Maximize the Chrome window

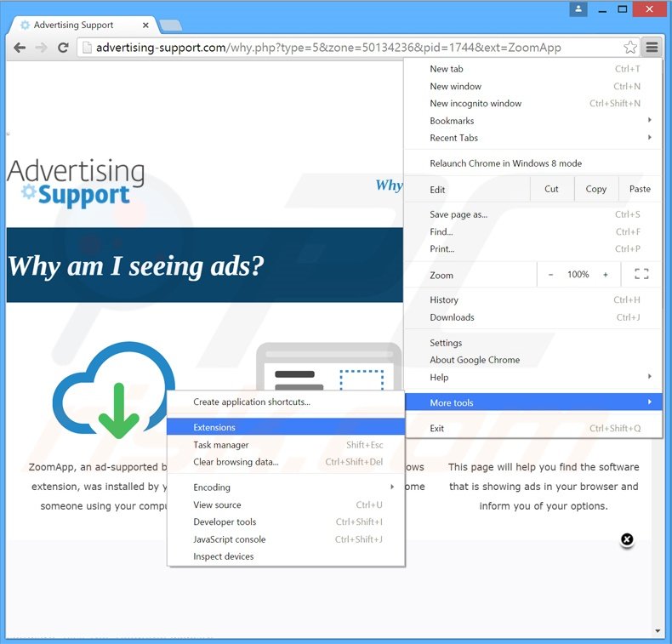(x=623, y=9)
